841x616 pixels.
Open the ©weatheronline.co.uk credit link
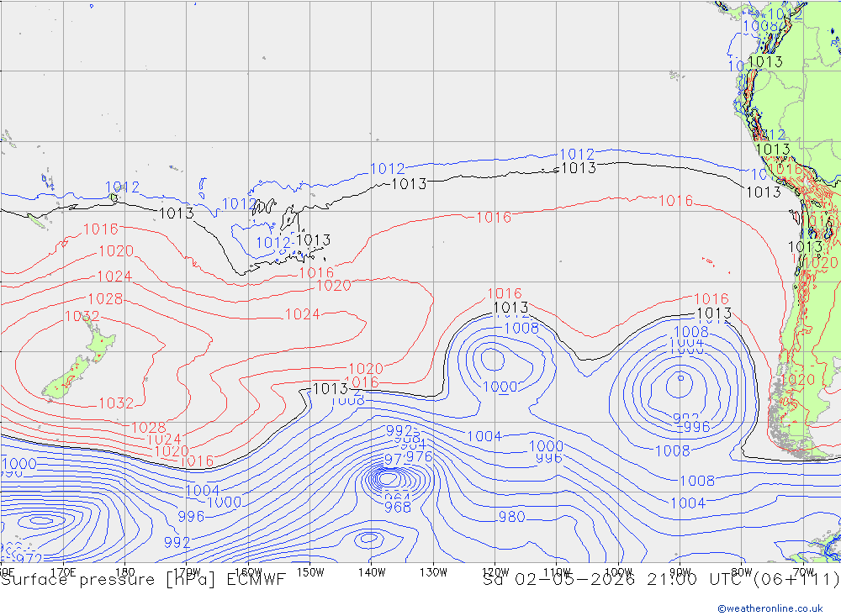[770, 608]
